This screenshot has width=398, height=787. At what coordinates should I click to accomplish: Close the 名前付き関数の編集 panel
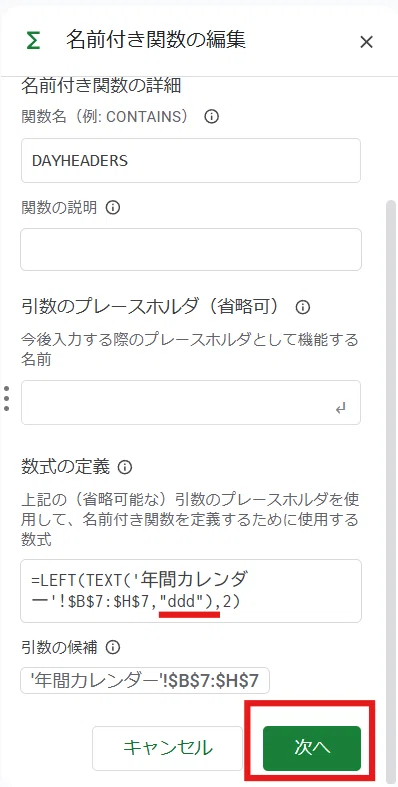pyautogui.click(x=366, y=43)
